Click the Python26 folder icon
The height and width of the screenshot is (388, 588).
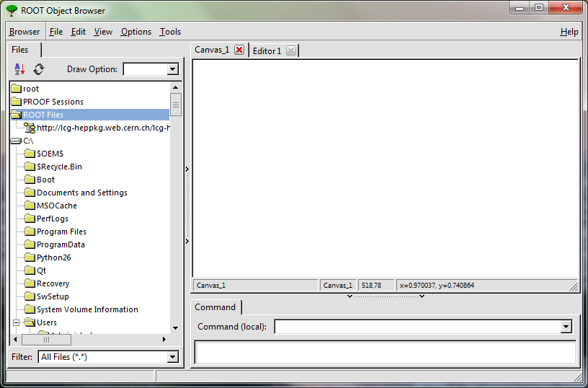pyautogui.click(x=30, y=257)
